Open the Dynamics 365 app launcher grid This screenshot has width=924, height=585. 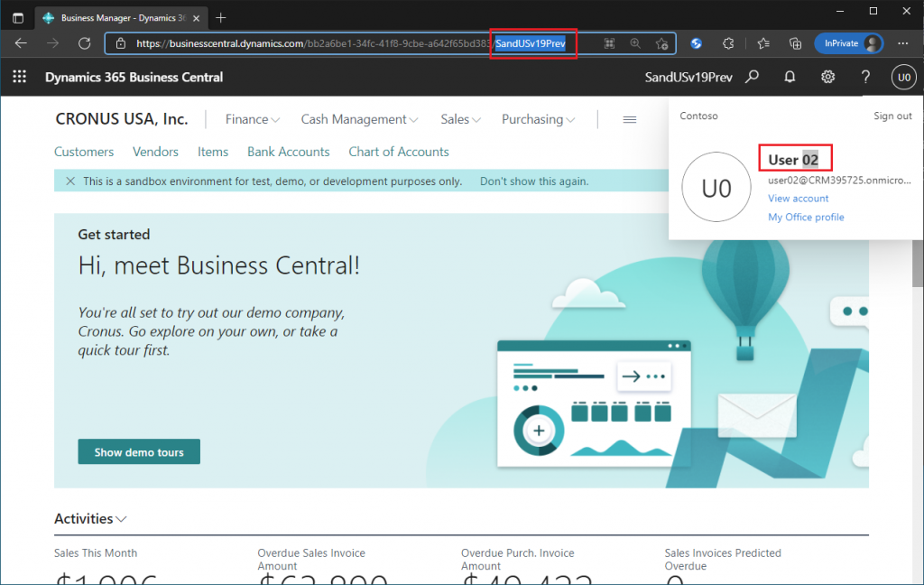click(x=20, y=77)
